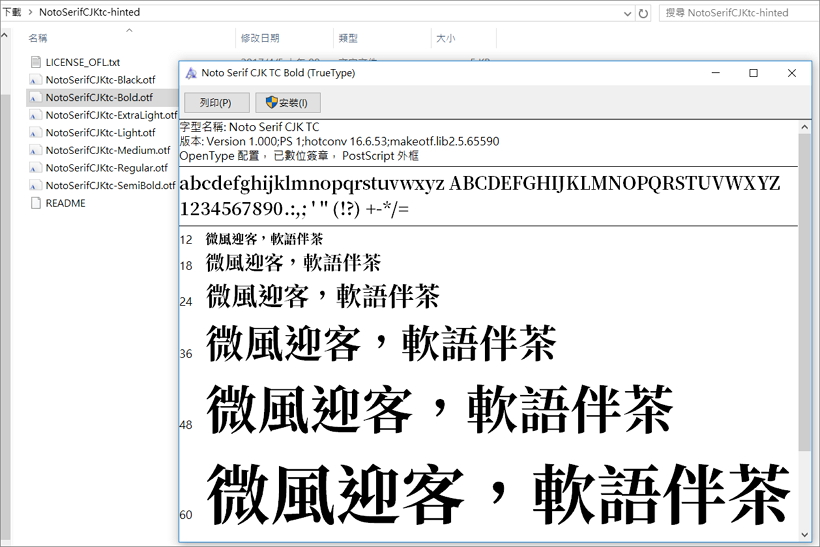Click the font viewer title bar icon

(x=191, y=73)
